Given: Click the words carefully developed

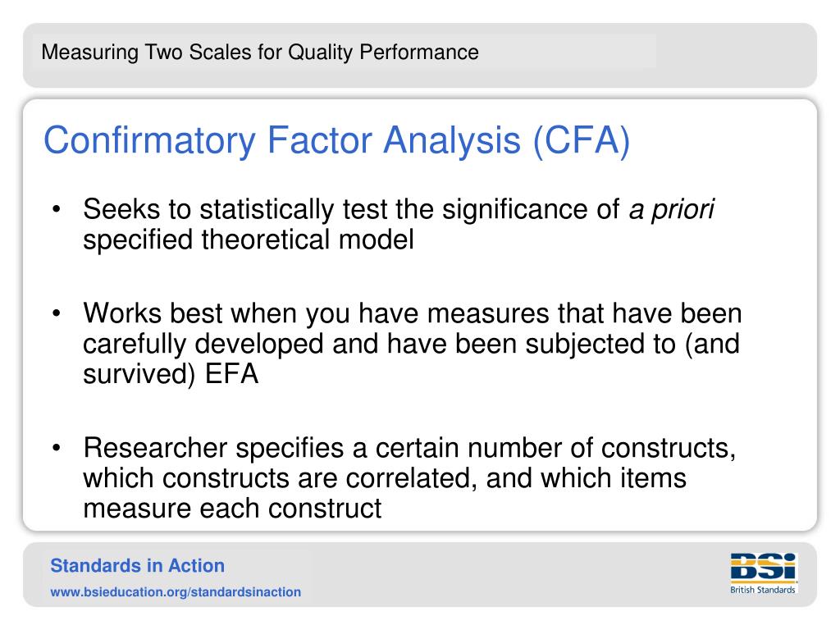Looking at the screenshot, I should pos(203,344).
